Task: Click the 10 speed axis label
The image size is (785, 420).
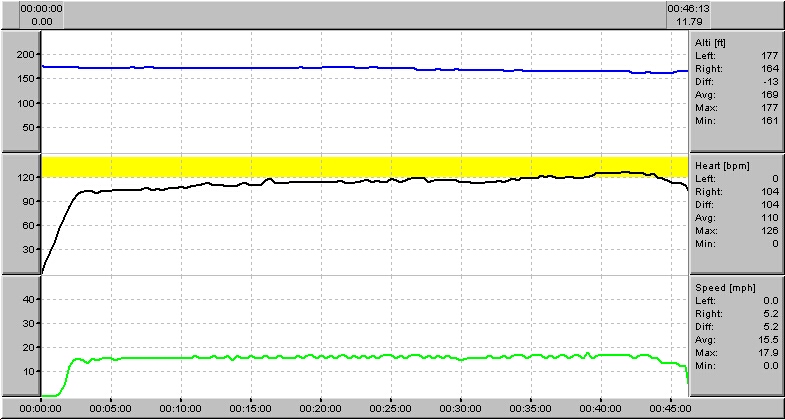Action: (28, 371)
